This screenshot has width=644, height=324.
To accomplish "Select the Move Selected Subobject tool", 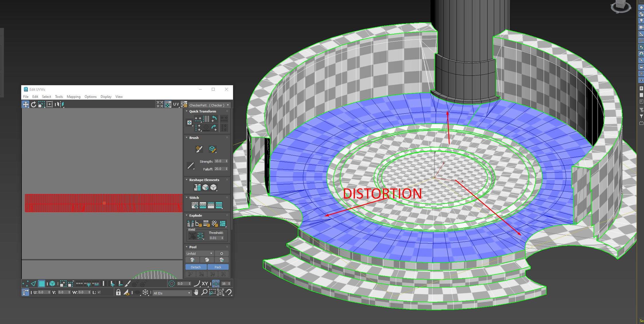I will point(26,104).
